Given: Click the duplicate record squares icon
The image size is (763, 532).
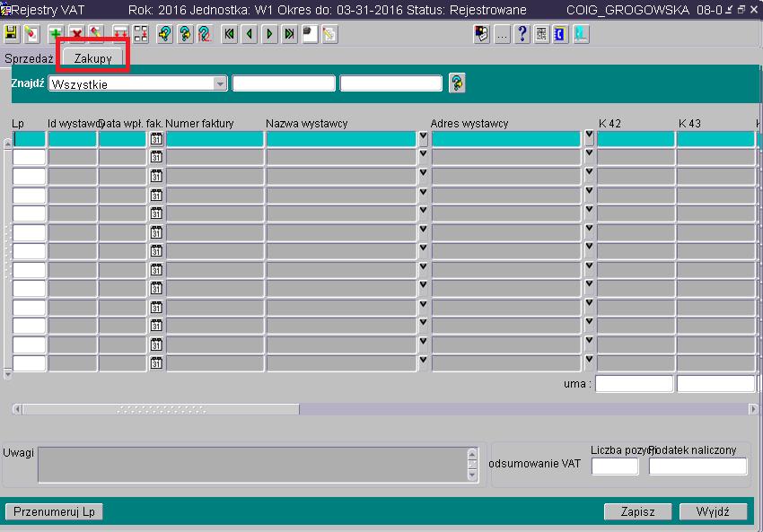Looking at the screenshot, I should pyautogui.click(x=141, y=33).
